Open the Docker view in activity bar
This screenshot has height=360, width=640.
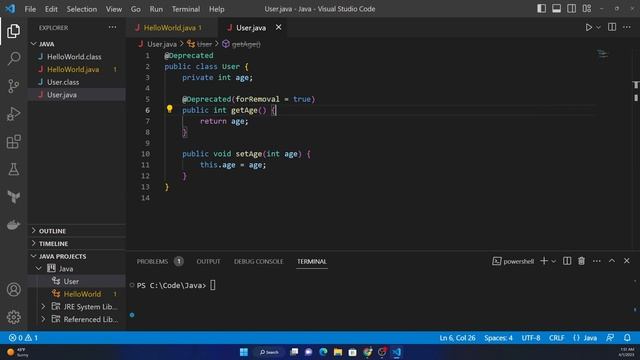[13, 224]
